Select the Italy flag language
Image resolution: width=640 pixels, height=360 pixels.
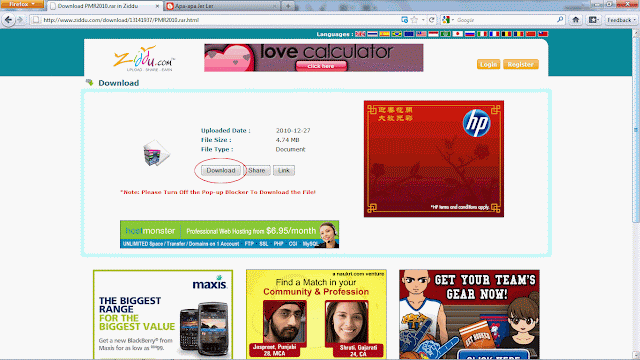point(482,34)
